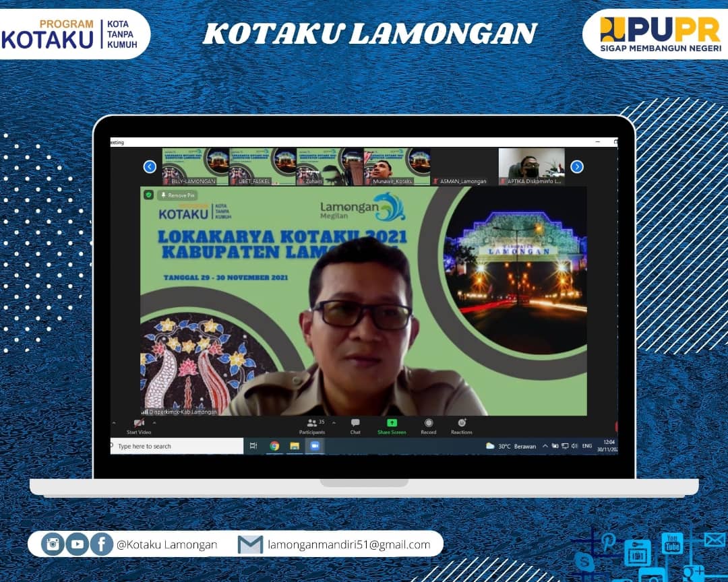Open the volume control in system tray
This screenshot has height=582, width=728.
point(575,446)
